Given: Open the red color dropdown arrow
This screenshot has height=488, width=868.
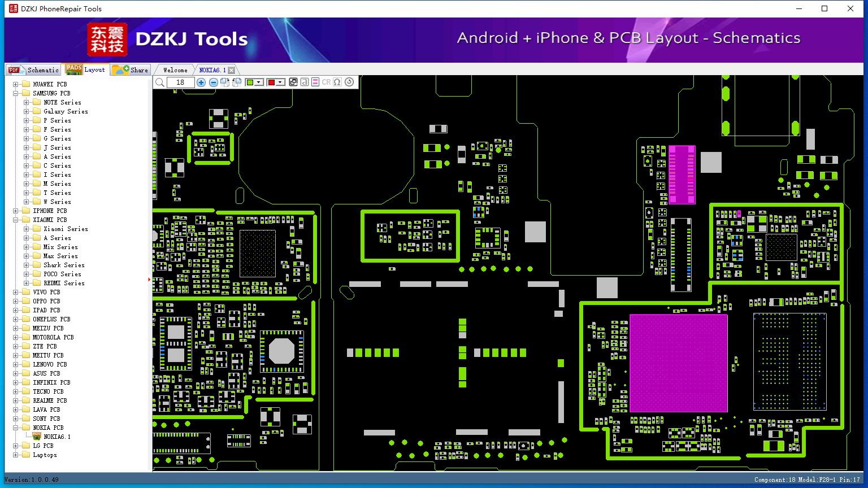Looking at the screenshot, I should pyautogui.click(x=280, y=82).
